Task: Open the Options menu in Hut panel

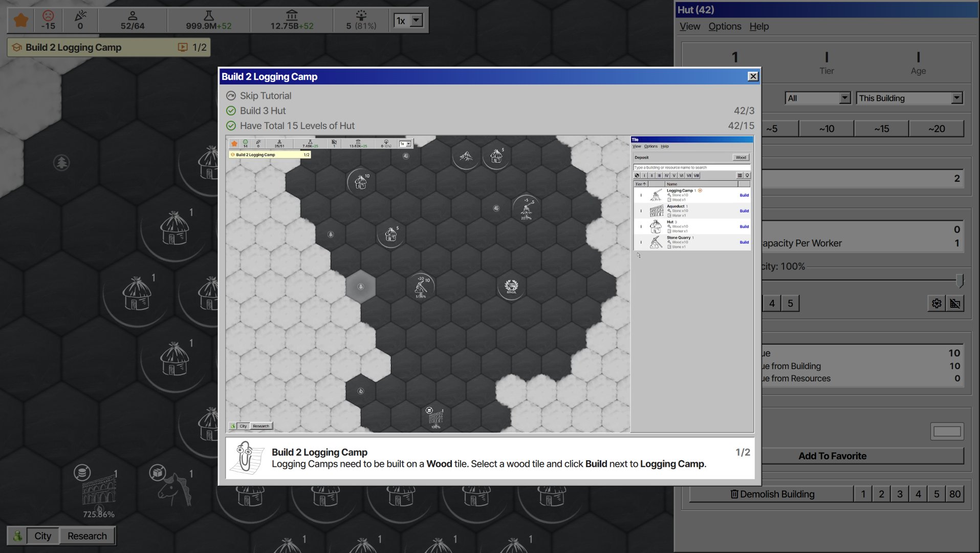Action: tap(725, 26)
